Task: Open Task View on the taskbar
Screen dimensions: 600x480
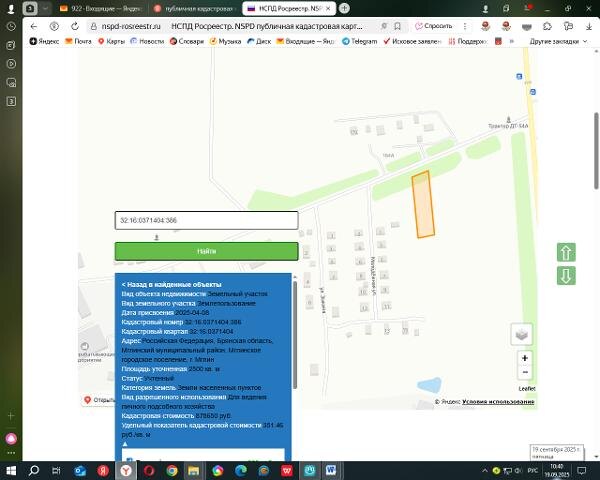Action: pos(56,470)
